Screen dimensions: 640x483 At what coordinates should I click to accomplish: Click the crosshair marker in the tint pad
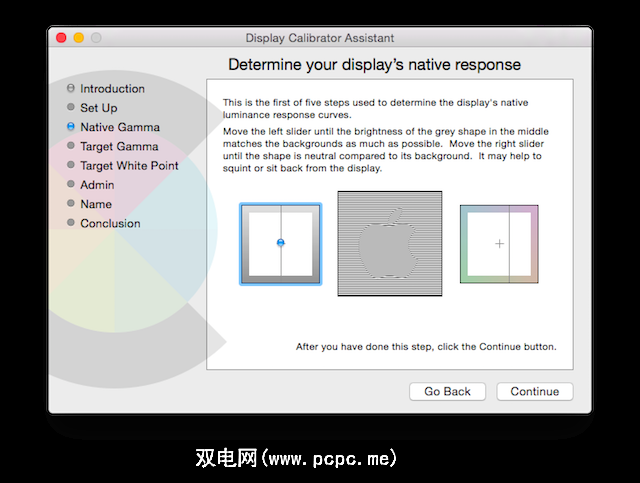tap(499, 244)
